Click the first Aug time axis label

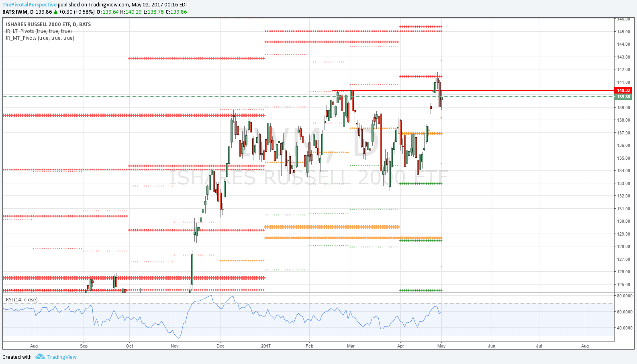tap(34, 346)
